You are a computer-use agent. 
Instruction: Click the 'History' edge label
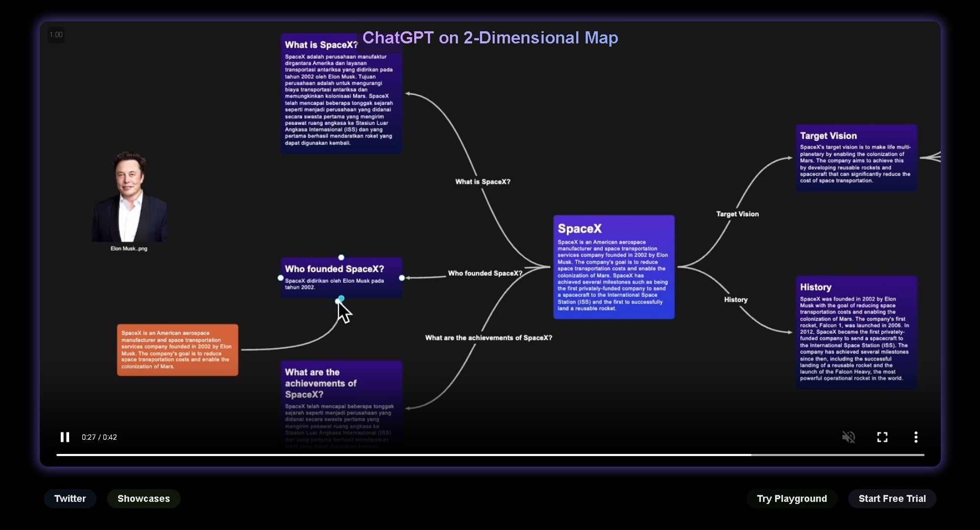pyautogui.click(x=736, y=300)
